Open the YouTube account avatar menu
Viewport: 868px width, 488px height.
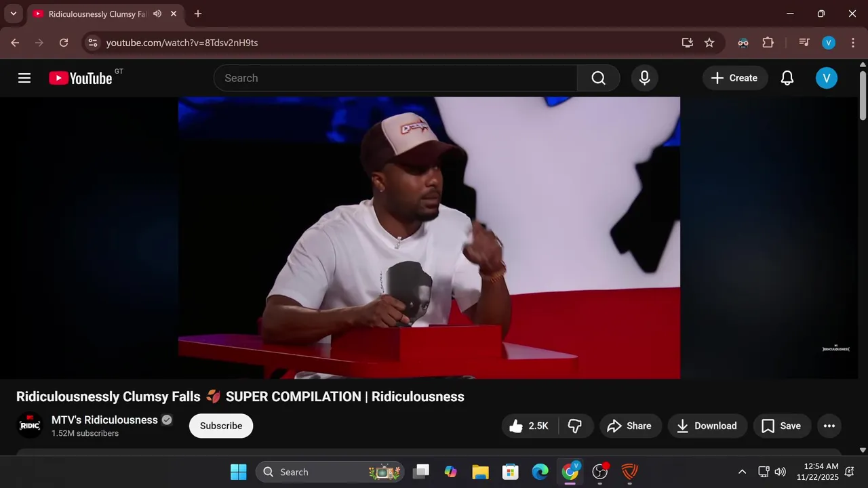(x=826, y=78)
